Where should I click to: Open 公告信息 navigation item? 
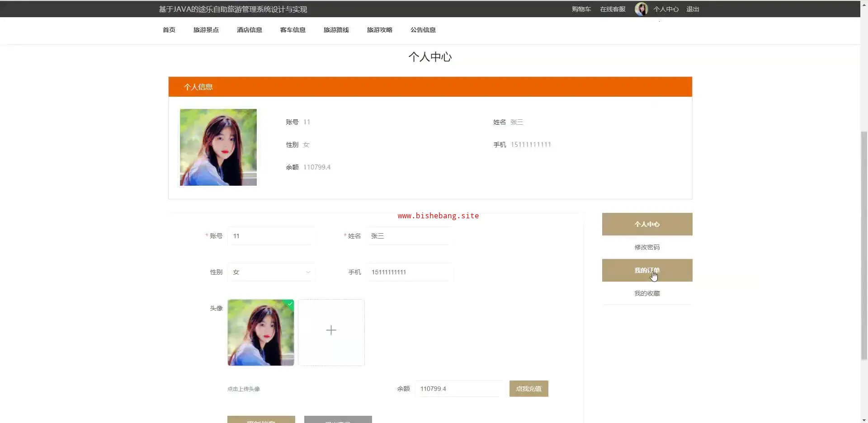point(423,30)
